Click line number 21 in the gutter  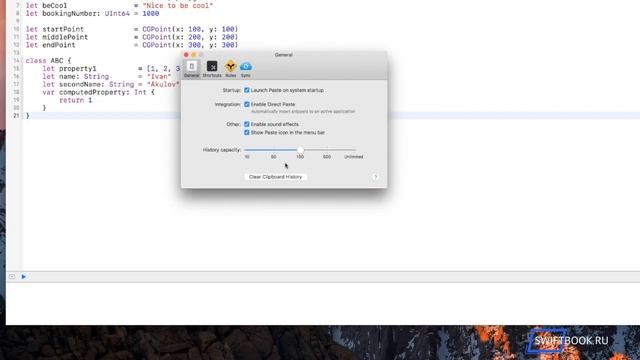16,116
